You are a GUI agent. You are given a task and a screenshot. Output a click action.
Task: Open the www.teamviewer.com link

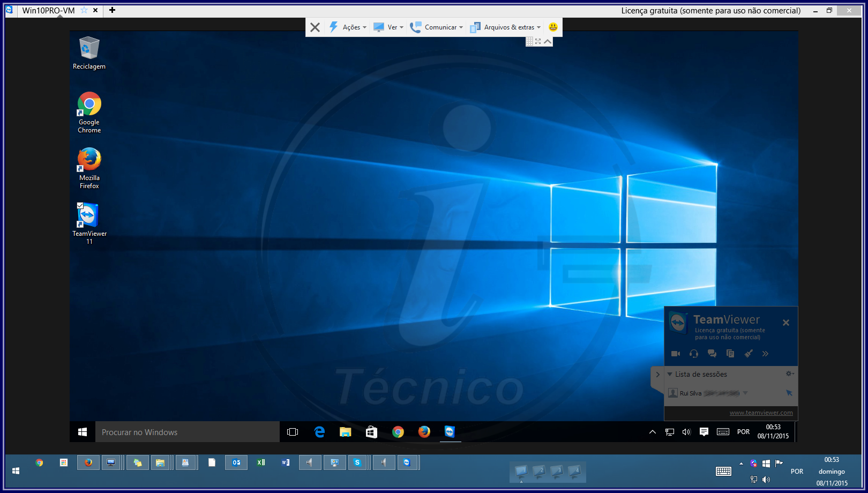(x=761, y=413)
